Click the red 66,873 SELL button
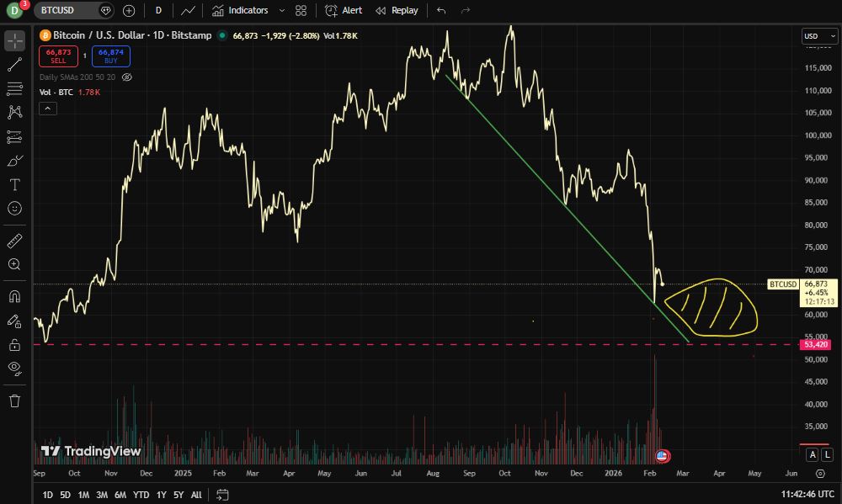 tap(58, 56)
